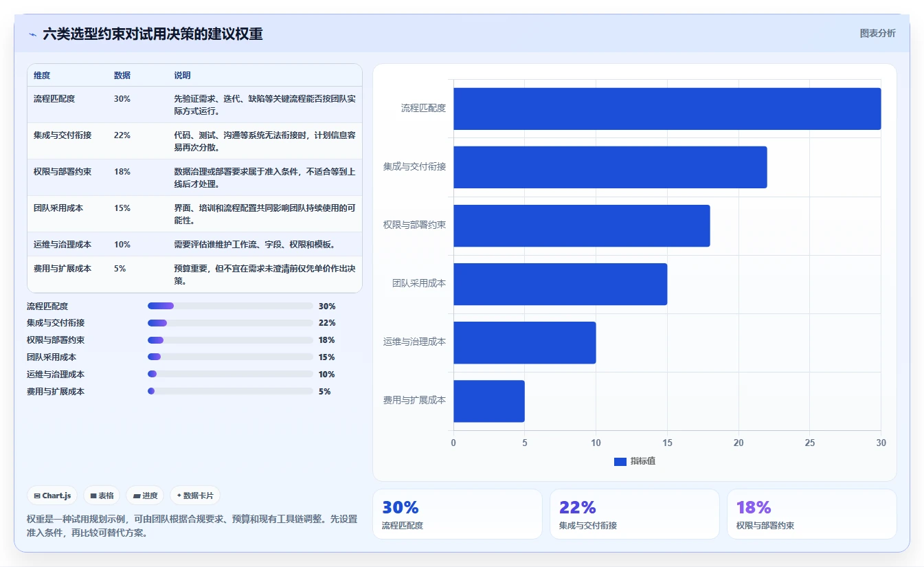Click the 集成与交付衔接 progress bar

pyautogui.click(x=230, y=323)
